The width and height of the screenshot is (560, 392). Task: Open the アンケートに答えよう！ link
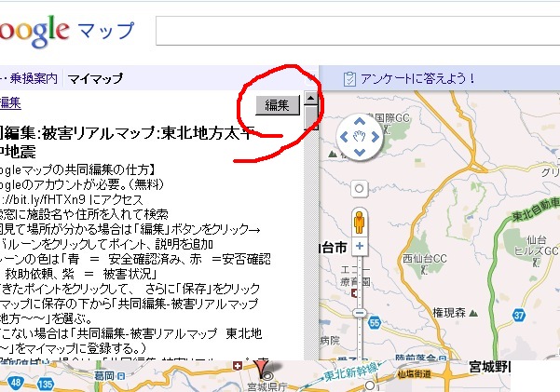(x=417, y=78)
